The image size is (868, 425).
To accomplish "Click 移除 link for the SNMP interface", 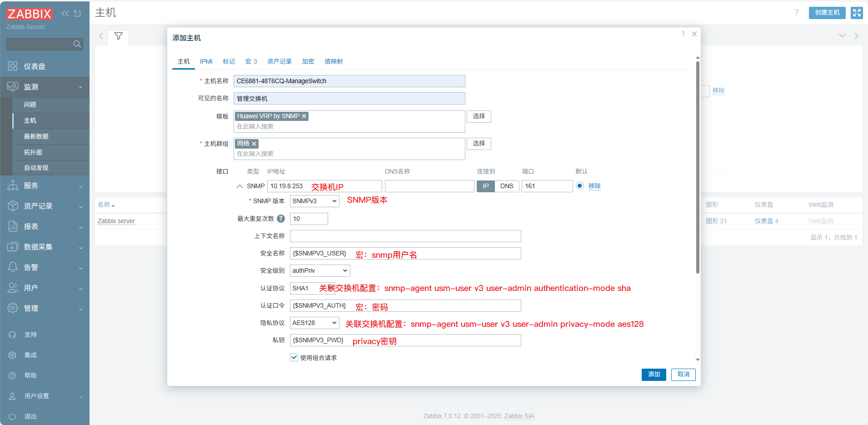I will click(x=594, y=186).
